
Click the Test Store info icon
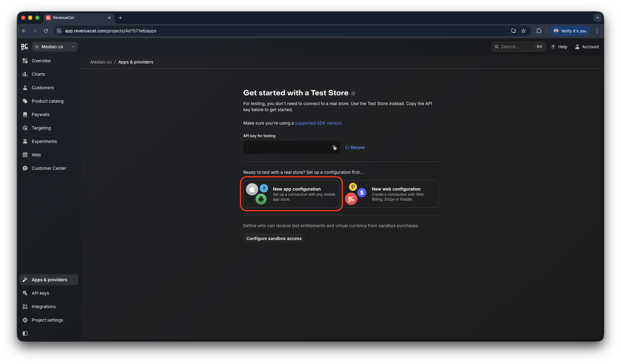point(353,93)
